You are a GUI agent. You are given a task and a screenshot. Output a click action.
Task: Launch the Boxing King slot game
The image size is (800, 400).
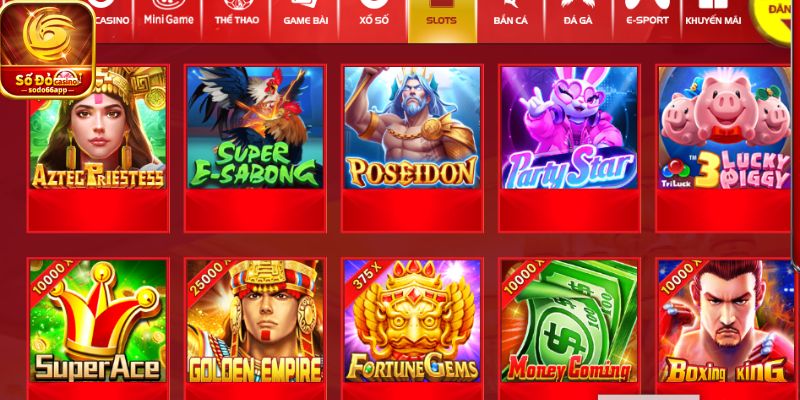[x=725, y=321]
